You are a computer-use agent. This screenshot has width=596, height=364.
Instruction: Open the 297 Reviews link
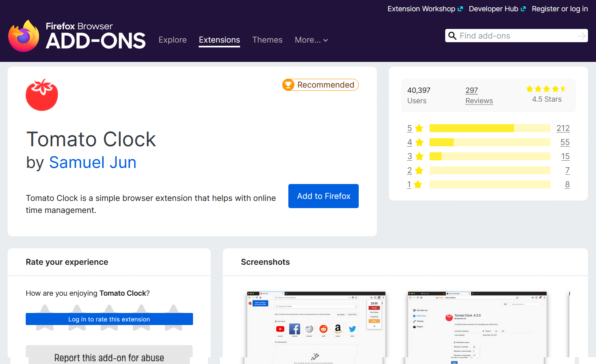click(479, 96)
